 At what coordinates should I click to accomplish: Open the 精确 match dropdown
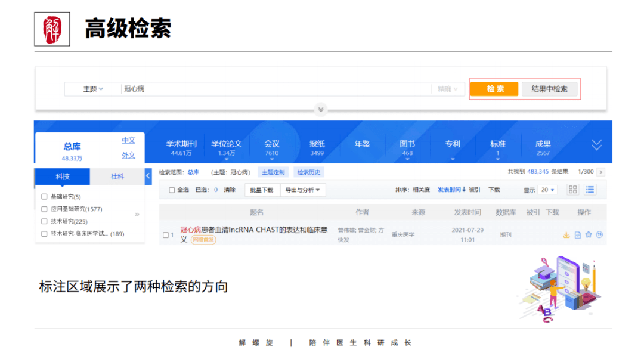coord(447,89)
